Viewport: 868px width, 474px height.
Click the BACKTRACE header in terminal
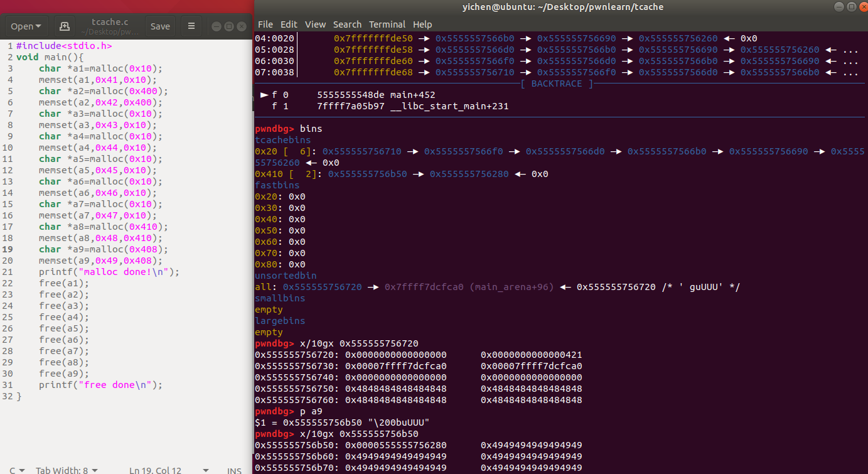point(557,83)
